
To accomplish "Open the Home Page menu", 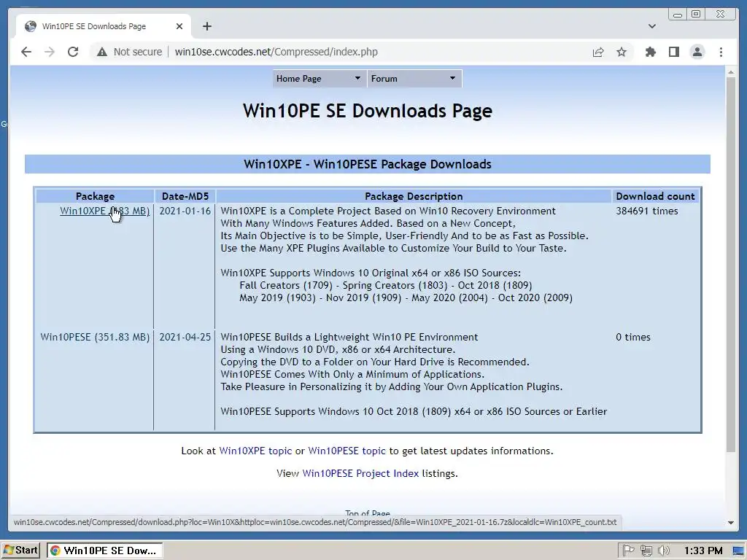I will coord(318,79).
